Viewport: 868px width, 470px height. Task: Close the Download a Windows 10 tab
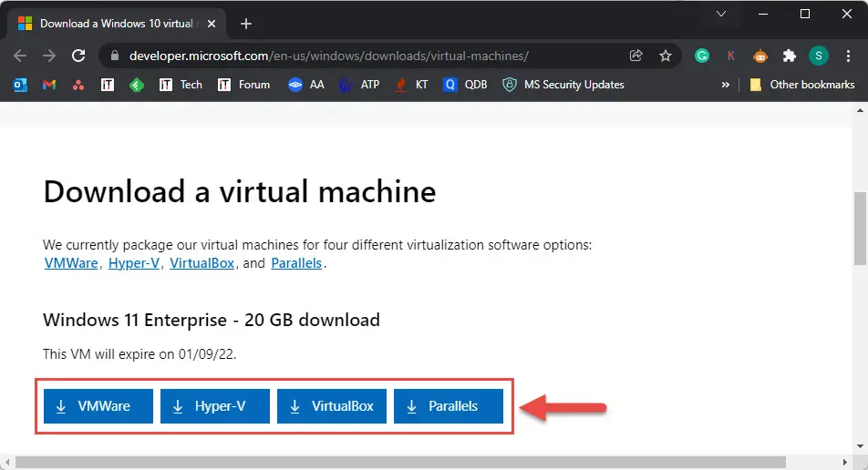click(x=212, y=24)
